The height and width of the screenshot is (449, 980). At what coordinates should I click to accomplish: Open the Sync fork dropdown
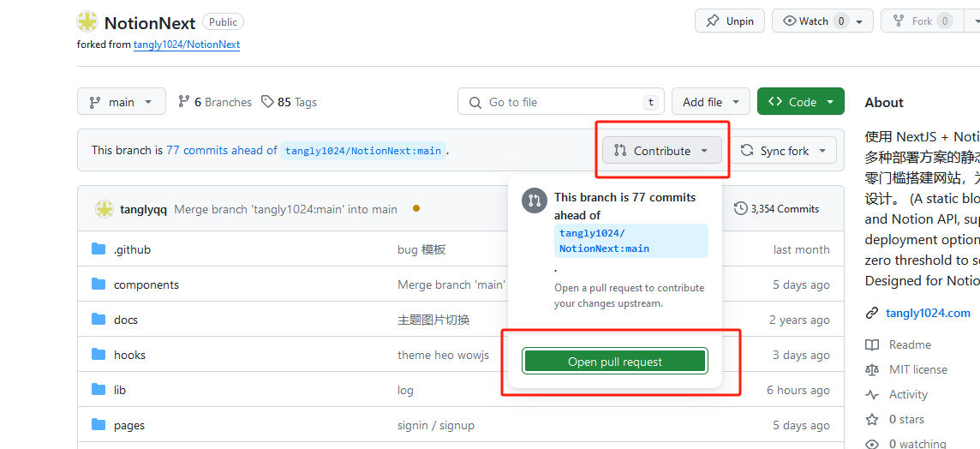pos(784,151)
